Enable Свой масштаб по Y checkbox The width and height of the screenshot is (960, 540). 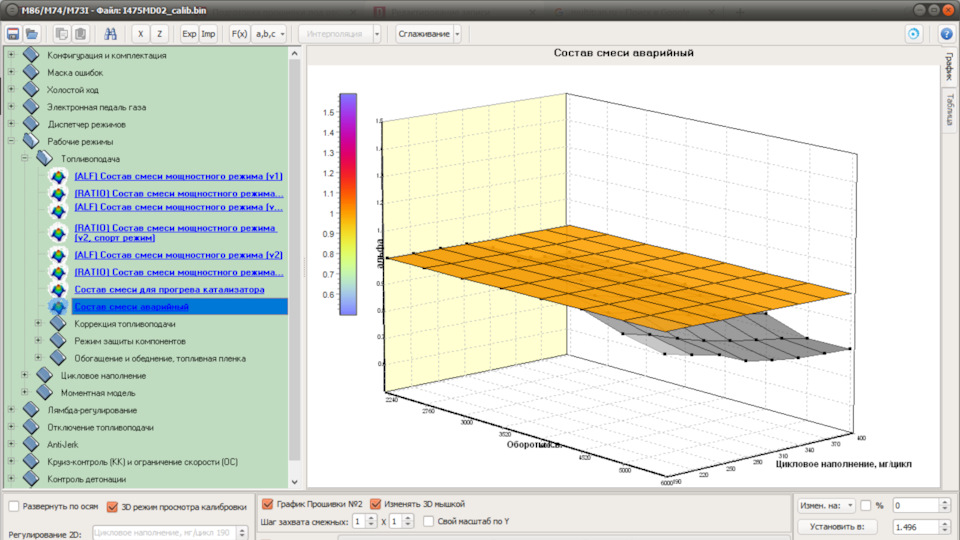click(429, 521)
